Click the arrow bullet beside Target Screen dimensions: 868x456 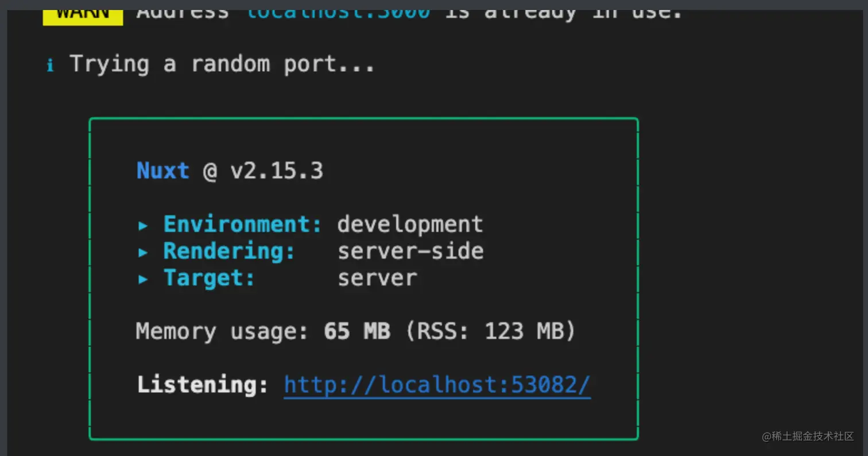[x=143, y=279]
